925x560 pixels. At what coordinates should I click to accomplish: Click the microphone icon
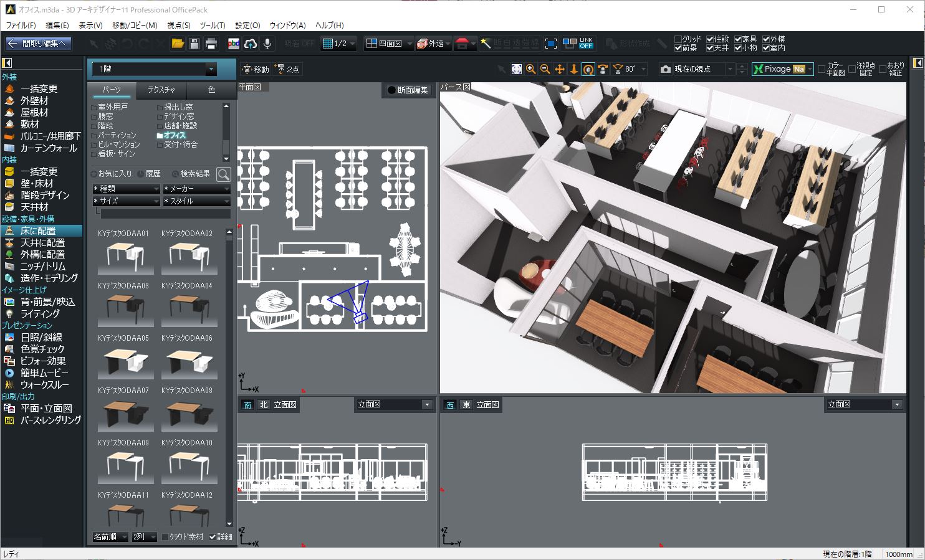coord(267,44)
